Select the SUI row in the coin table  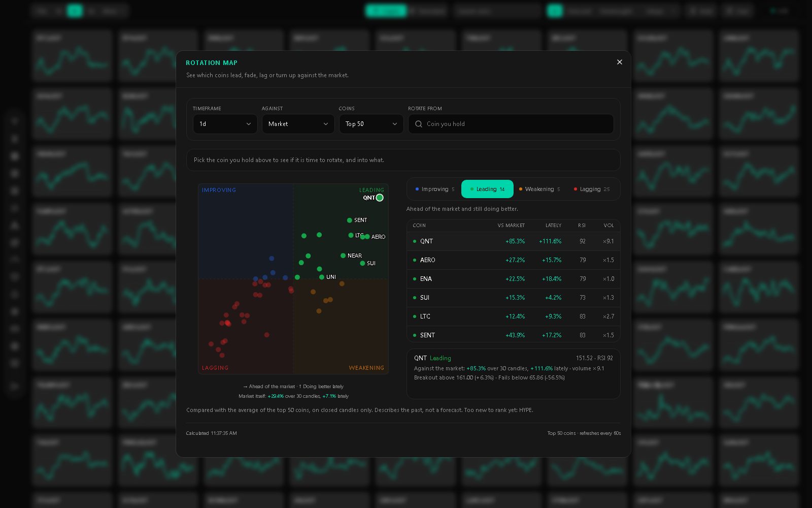click(x=513, y=298)
